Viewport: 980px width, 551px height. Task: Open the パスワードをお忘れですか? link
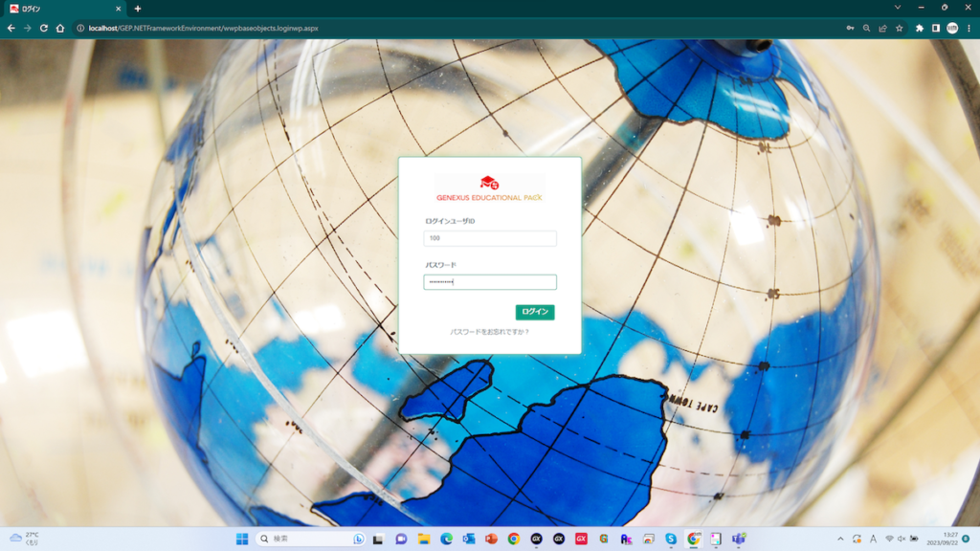pyautogui.click(x=490, y=332)
